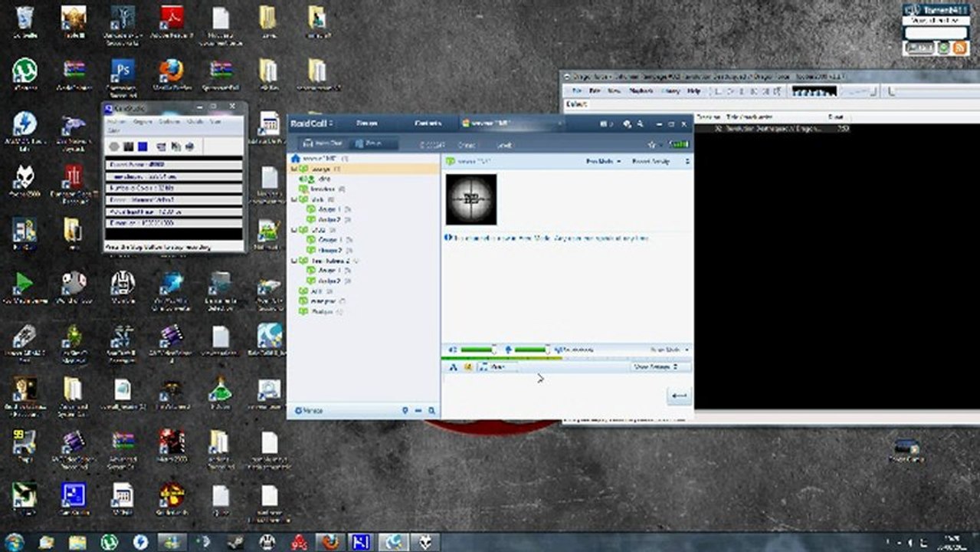
Task: Click the group avatar image in RaidCall
Action: click(x=471, y=199)
